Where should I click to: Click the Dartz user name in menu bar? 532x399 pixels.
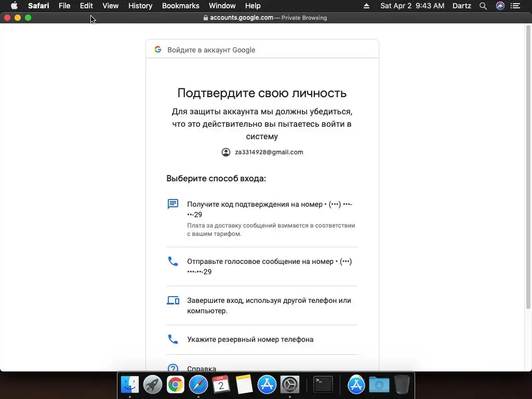click(462, 6)
